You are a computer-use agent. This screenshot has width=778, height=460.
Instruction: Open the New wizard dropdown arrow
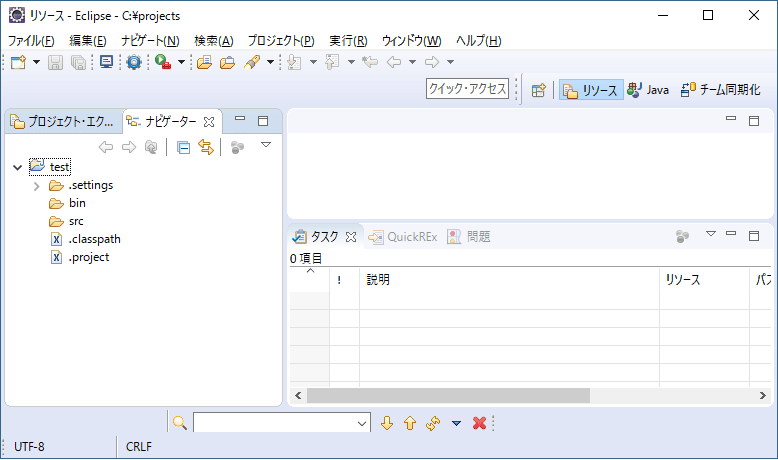pos(36,62)
